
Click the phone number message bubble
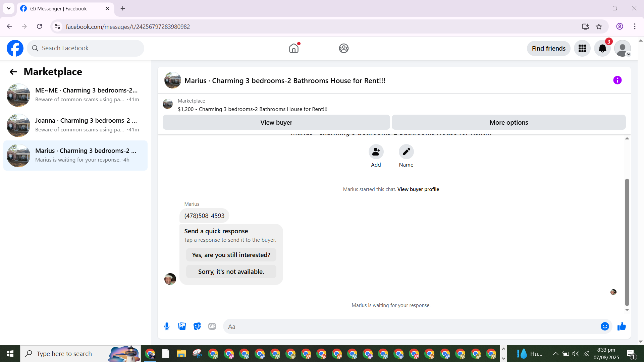point(204,216)
